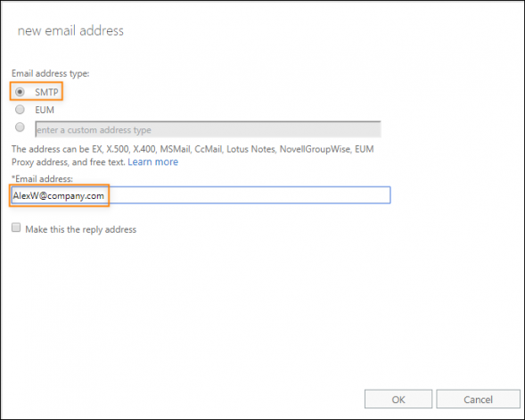The width and height of the screenshot is (525, 420).
Task: Click the new email address heading
Action: click(x=70, y=31)
